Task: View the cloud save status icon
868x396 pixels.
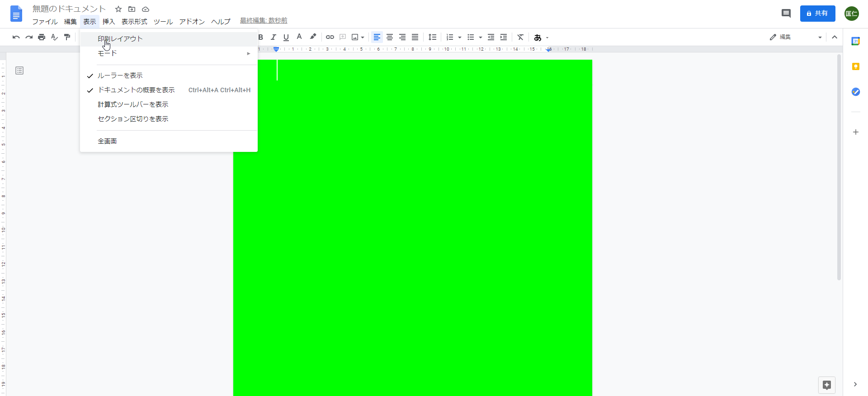Action: [x=146, y=9]
